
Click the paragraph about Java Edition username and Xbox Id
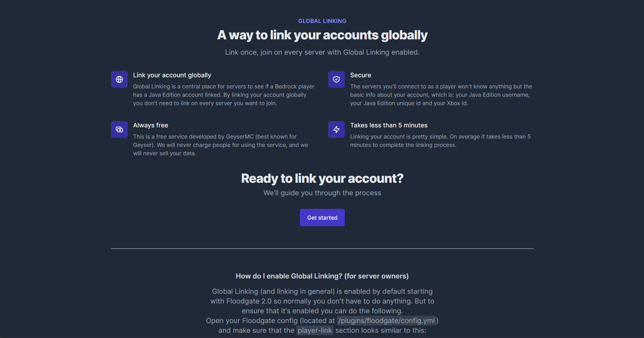(441, 95)
